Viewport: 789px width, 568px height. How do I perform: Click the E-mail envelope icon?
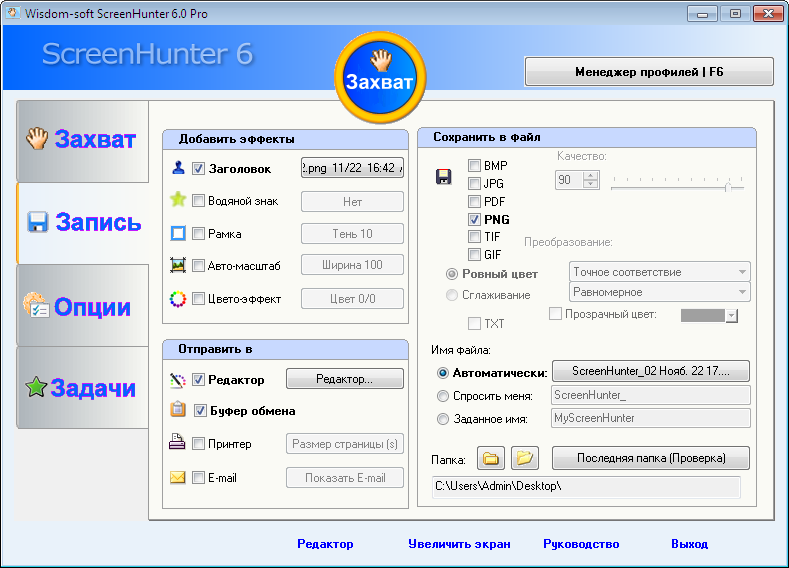pyautogui.click(x=178, y=478)
